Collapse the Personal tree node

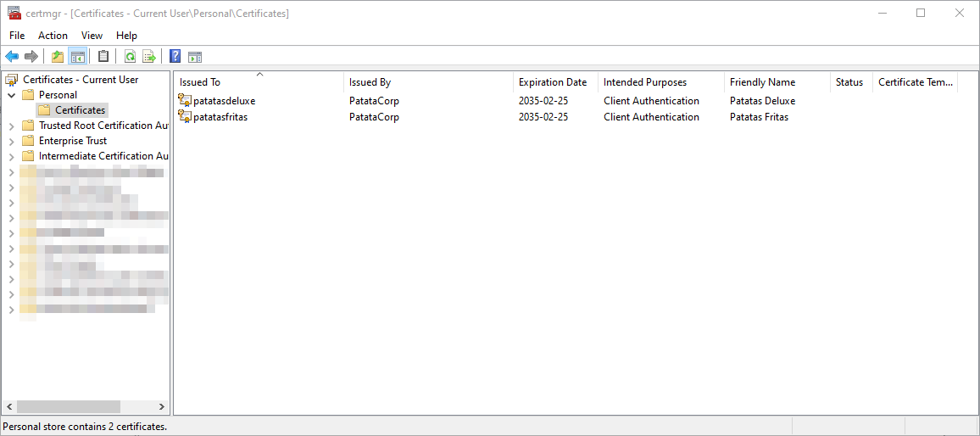[12, 95]
